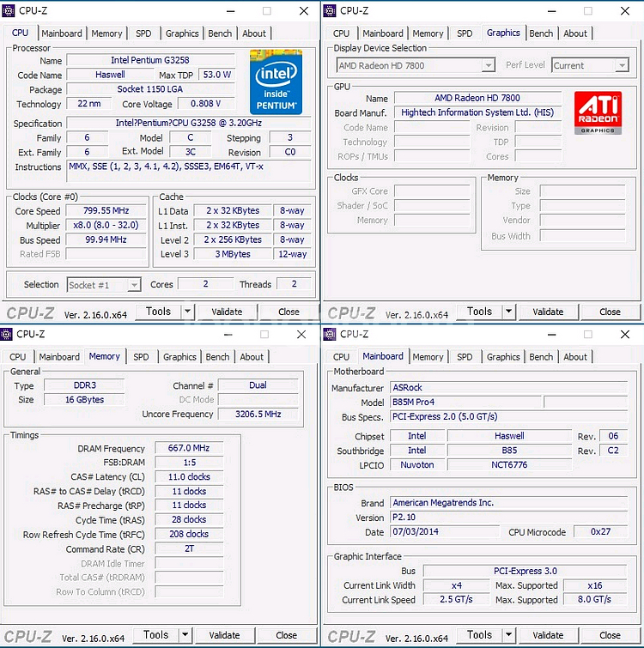The image size is (644, 648).
Task: Switch to Bench tab in the processor window
Action: pyautogui.click(x=220, y=33)
